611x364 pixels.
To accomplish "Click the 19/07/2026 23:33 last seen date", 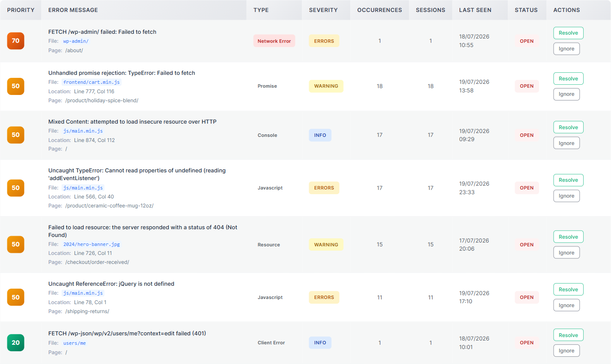I will (474, 188).
